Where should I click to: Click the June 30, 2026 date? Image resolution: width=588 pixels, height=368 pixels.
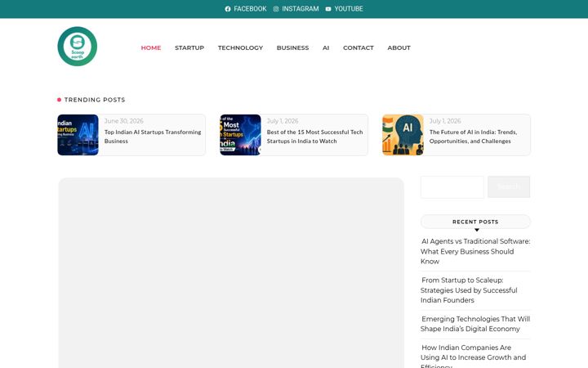124,121
